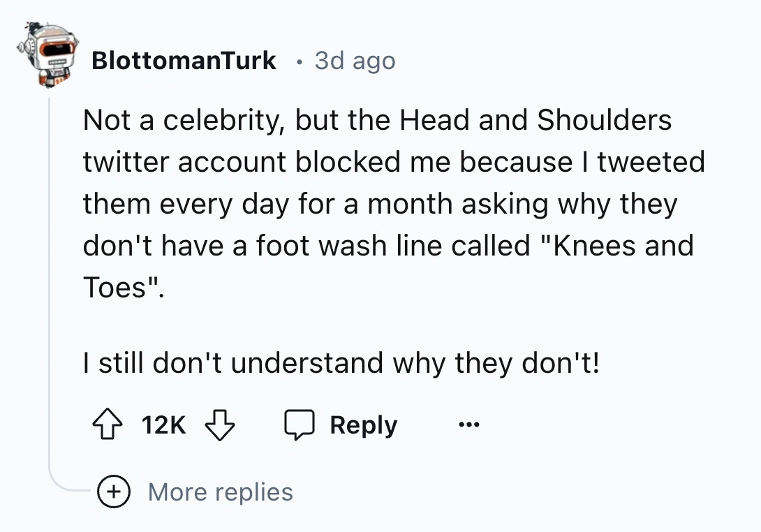Viewport: 761px width, 532px height.
Task: Click the 12K vote score
Action: pos(163,425)
